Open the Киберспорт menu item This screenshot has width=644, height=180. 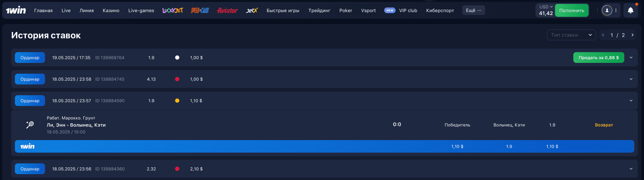tap(440, 10)
